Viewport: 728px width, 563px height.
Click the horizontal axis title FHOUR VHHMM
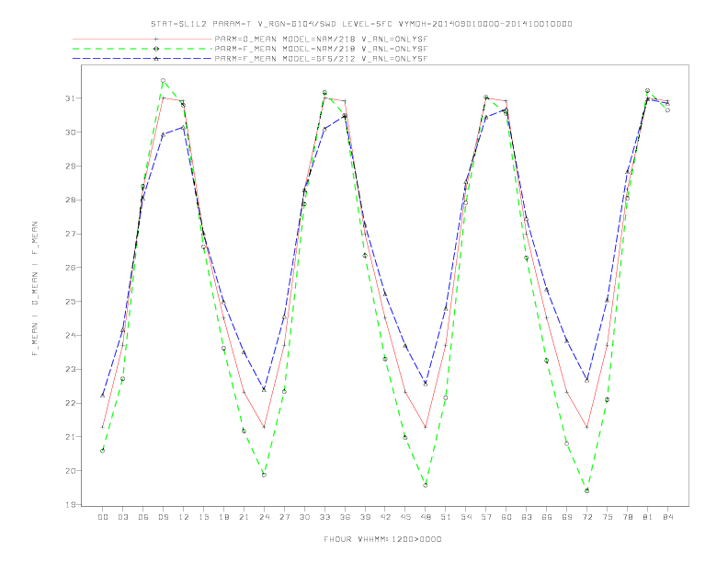(382, 539)
